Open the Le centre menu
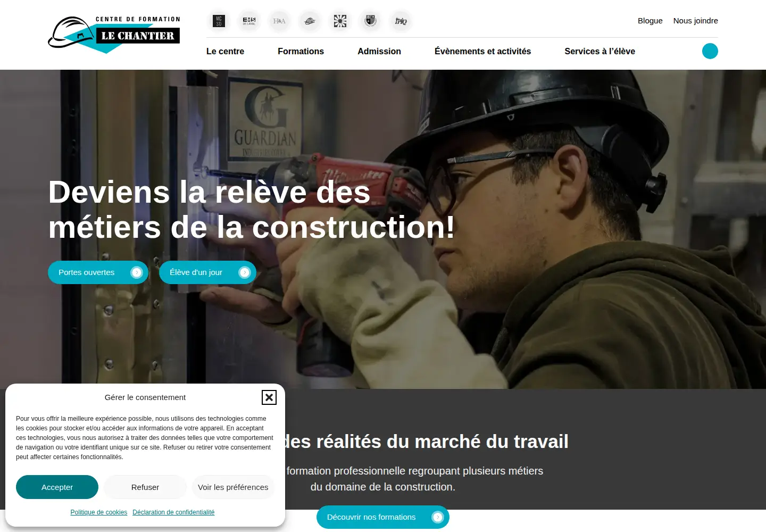The height and width of the screenshot is (532, 766). coord(225,52)
